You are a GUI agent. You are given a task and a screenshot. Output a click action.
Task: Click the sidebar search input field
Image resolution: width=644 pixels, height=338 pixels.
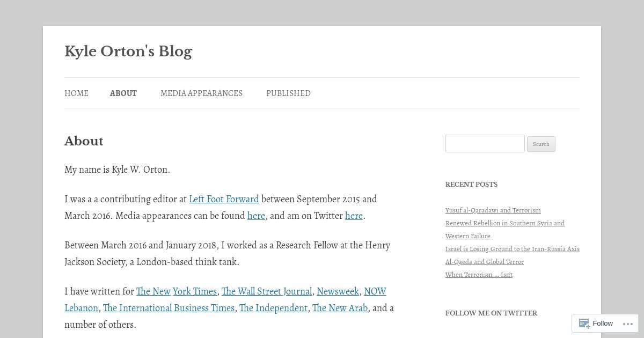point(485,143)
